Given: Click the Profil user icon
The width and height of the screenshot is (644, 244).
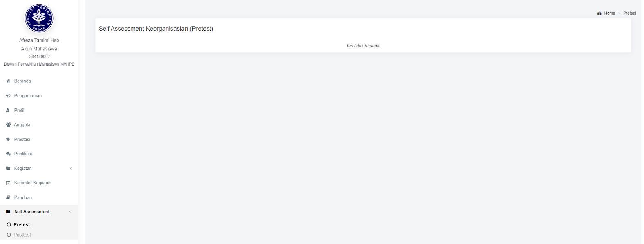Looking at the screenshot, I should click(8, 111).
